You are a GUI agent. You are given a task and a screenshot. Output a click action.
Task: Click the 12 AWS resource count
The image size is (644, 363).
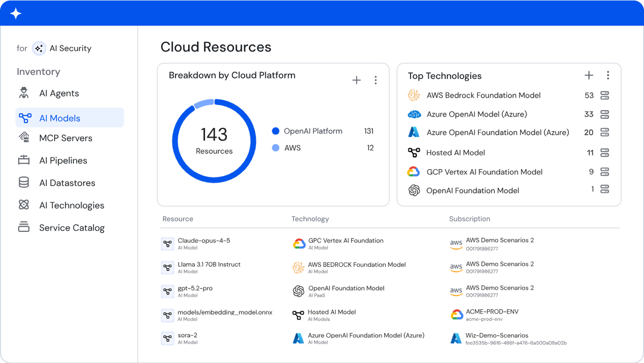(370, 148)
